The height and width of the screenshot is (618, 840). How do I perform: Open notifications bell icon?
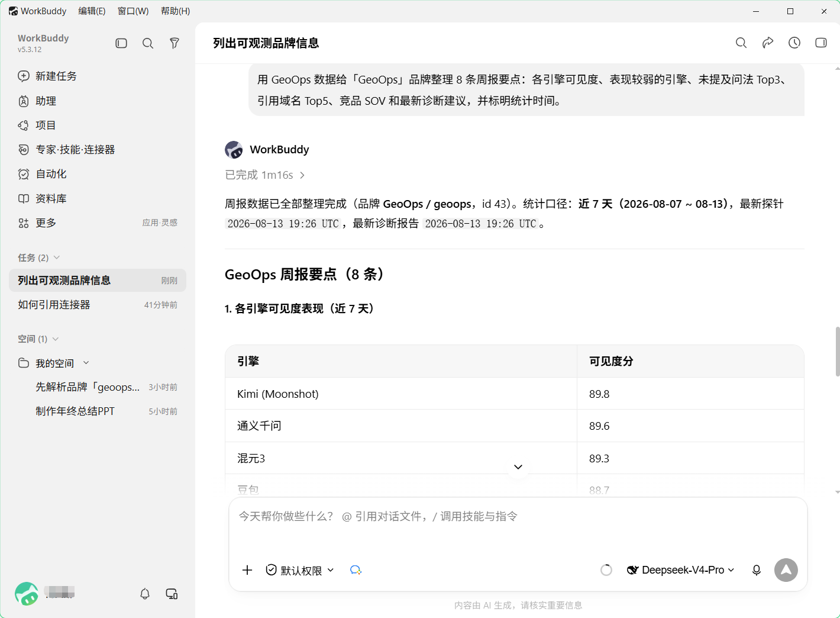[x=145, y=594]
